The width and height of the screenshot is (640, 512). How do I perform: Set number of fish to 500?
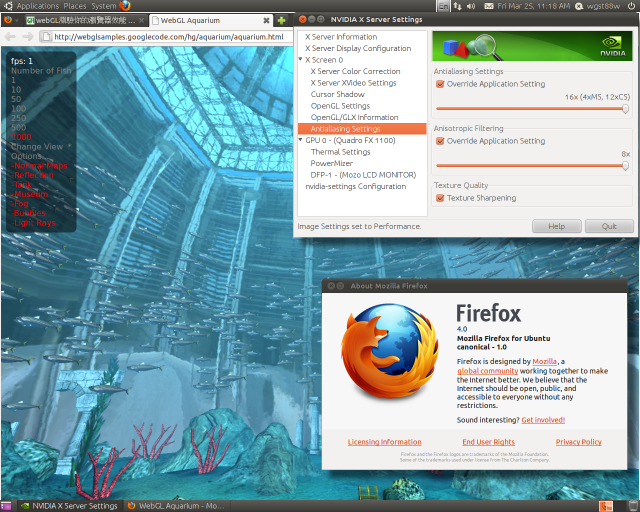(18, 127)
